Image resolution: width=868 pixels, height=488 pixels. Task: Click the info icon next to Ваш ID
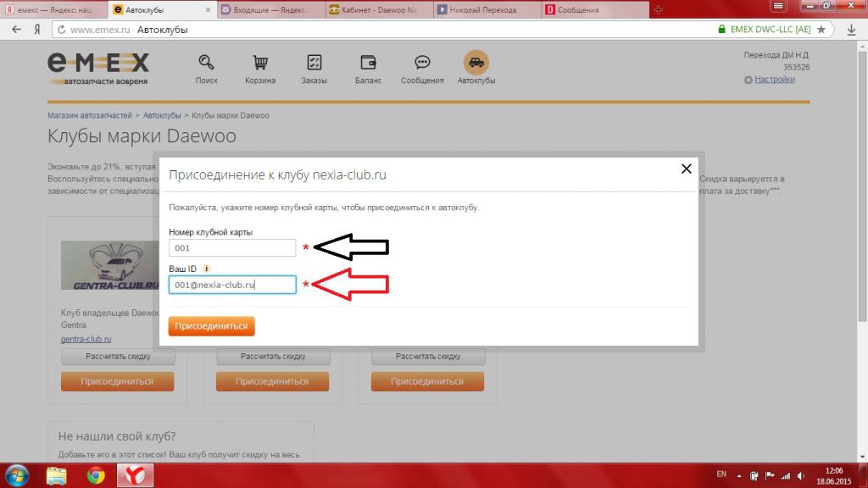pyautogui.click(x=207, y=269)
